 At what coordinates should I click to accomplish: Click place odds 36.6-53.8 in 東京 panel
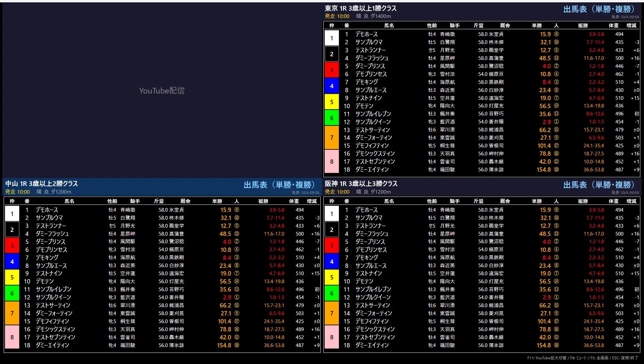[594, 170]
